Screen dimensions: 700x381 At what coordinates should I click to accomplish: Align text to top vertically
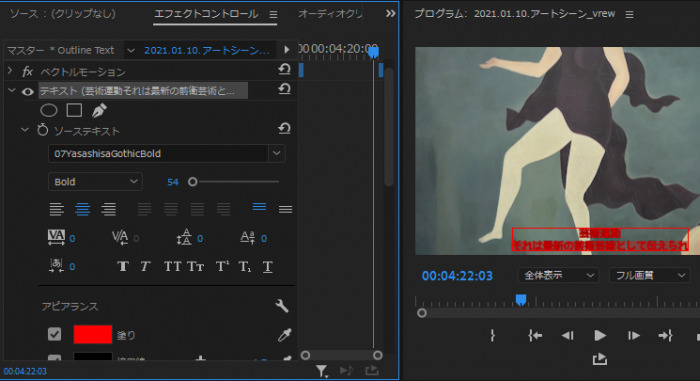click(259, 207)
